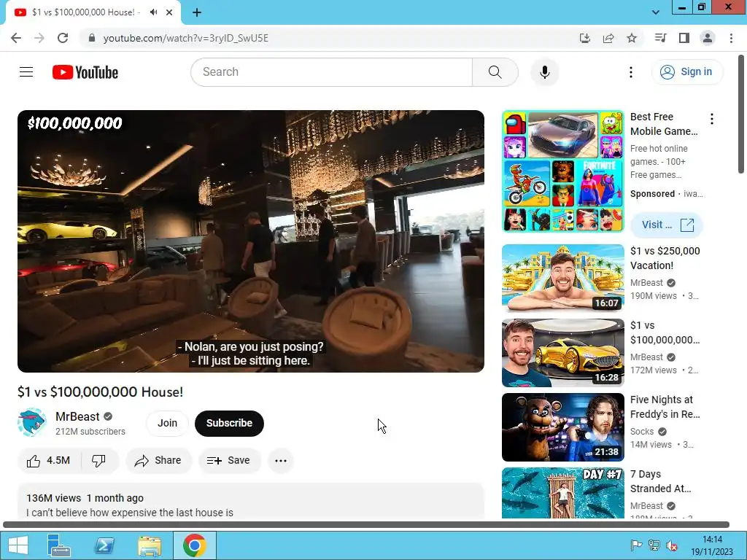This screenshot has height=560, width=747.
Task: Click the install app icon in address bar
Action: [584, 38]
